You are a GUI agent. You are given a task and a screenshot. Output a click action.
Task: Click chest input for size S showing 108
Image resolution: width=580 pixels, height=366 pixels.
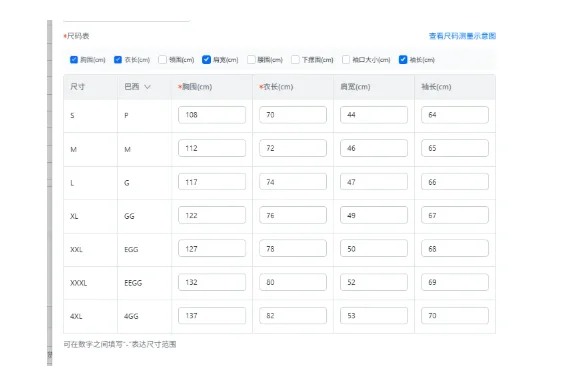(212, 115)
